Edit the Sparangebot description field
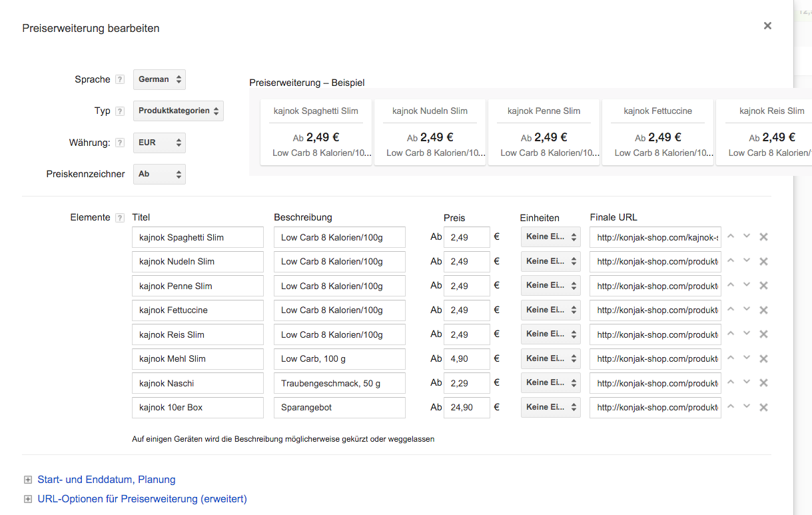 point(340,408)
